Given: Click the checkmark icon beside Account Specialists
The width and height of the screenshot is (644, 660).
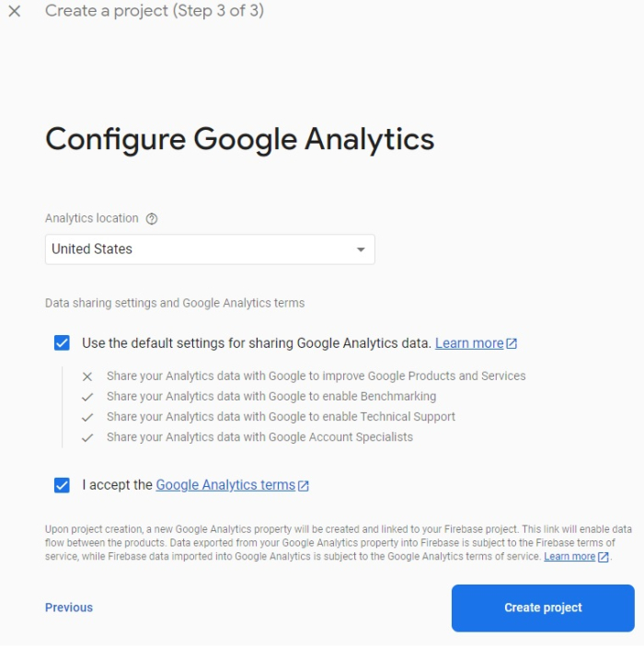Looking at the screenshot, I should 87,437.
